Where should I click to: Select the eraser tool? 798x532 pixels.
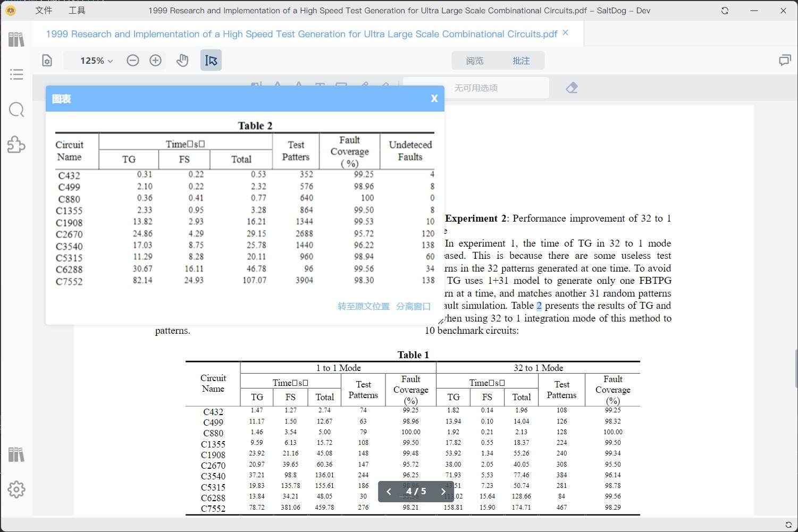point(572,88)
